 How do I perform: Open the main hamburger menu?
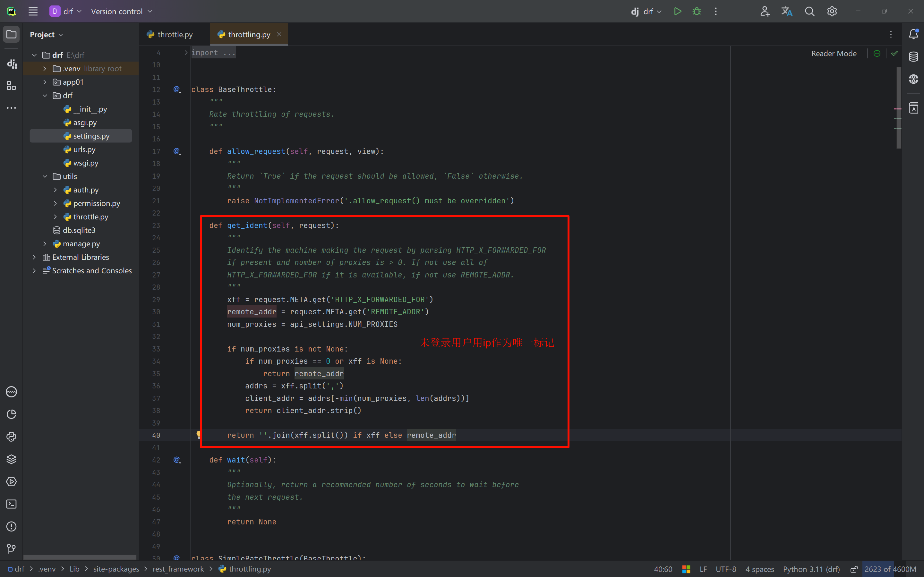click(x=33, y=12)
